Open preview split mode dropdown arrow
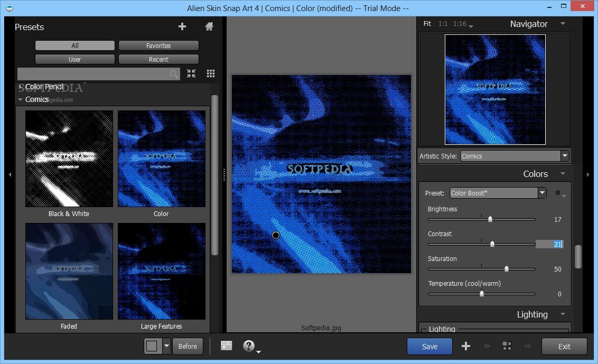The image size is (598, 364). tap(166, 346)
